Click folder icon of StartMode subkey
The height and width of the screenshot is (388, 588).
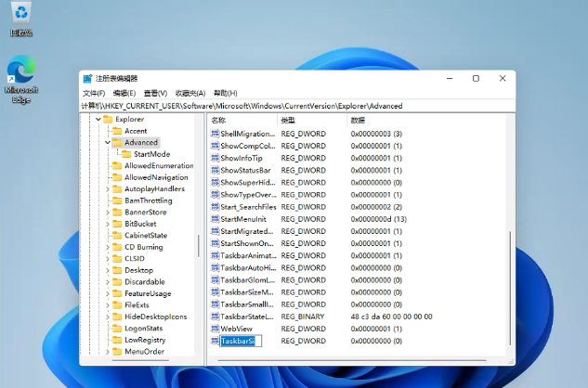coord(126,154)
